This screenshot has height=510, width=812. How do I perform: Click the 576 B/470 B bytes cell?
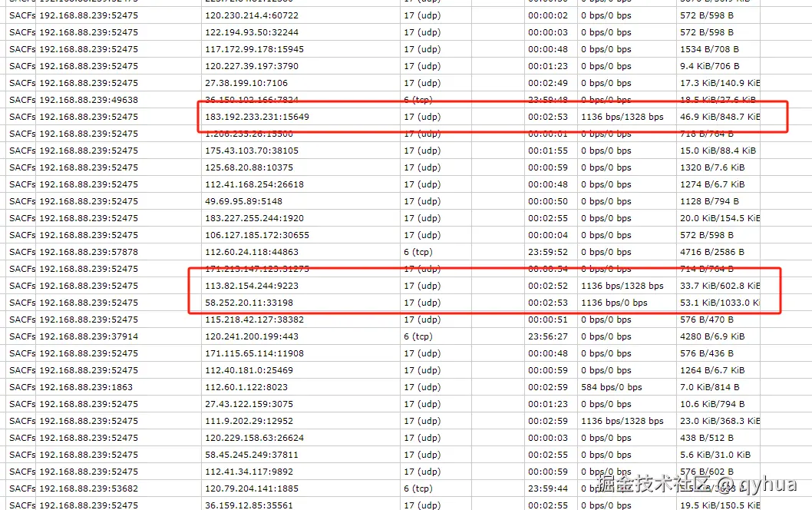pos(707,320)
